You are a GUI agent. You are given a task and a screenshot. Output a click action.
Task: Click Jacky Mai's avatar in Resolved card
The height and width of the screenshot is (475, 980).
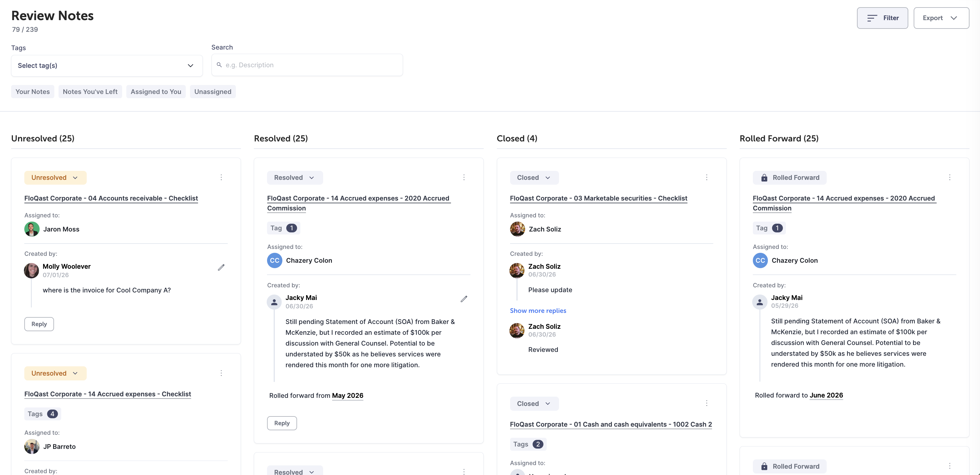274,302
